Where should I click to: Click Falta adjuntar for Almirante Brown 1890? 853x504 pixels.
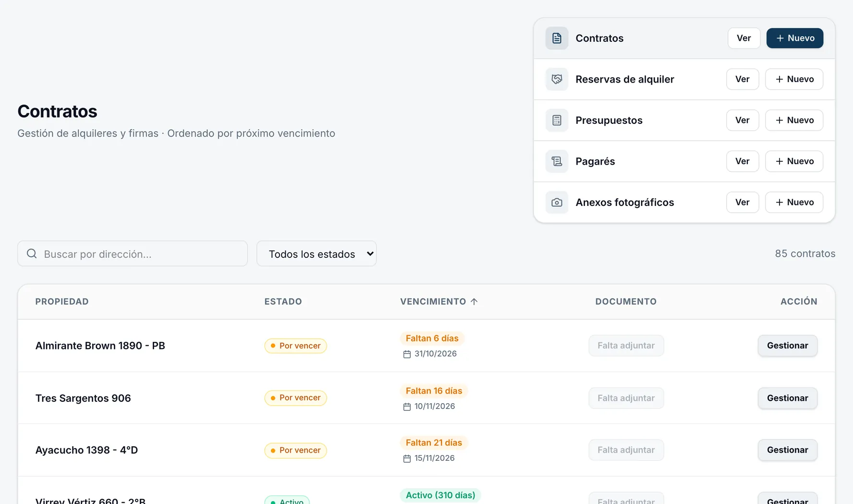coord(626,346)
